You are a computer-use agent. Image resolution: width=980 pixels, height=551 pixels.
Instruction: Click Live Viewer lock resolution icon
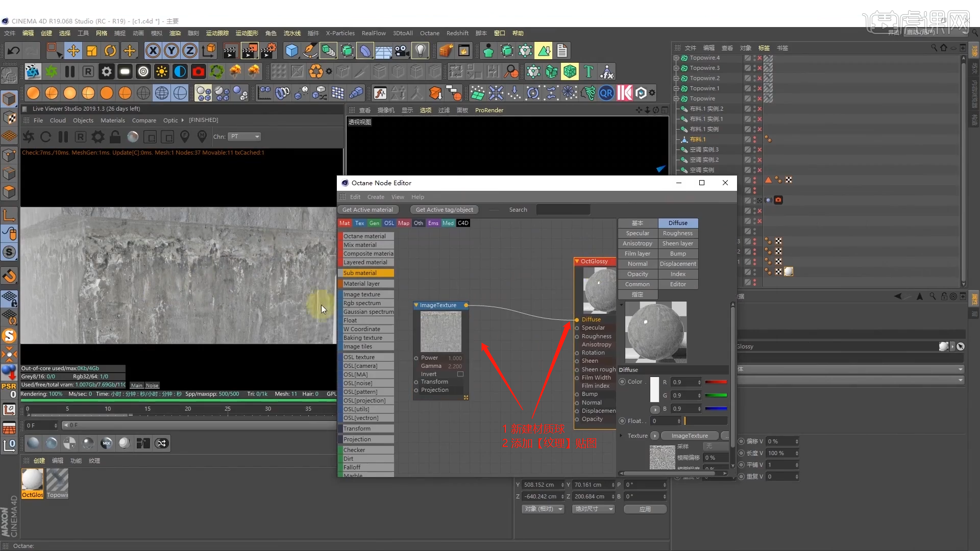(x=115, y=137)
